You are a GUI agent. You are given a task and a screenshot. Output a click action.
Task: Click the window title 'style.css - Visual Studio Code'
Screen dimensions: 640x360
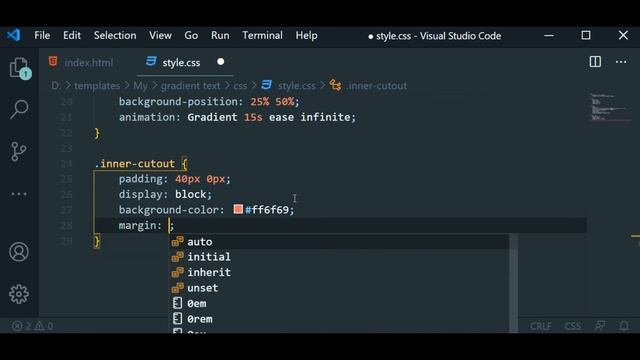pos(438,36)
